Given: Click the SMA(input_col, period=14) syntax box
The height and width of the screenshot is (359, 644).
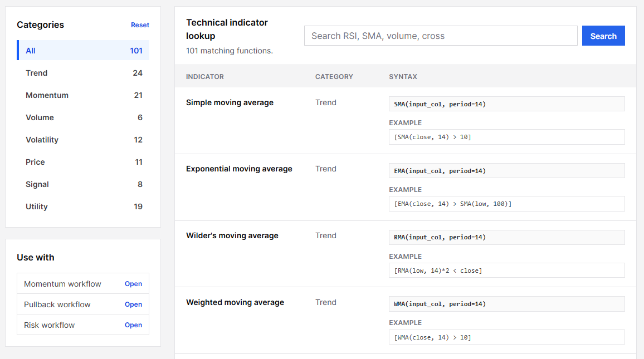Looking at the screenshot, I should click(507, 104).
